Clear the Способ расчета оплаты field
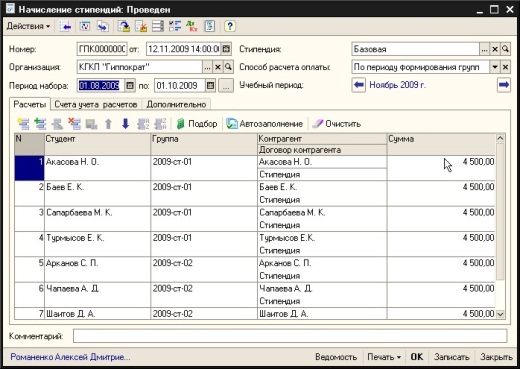Screen dimensions: 520x369 coord(505,67)
